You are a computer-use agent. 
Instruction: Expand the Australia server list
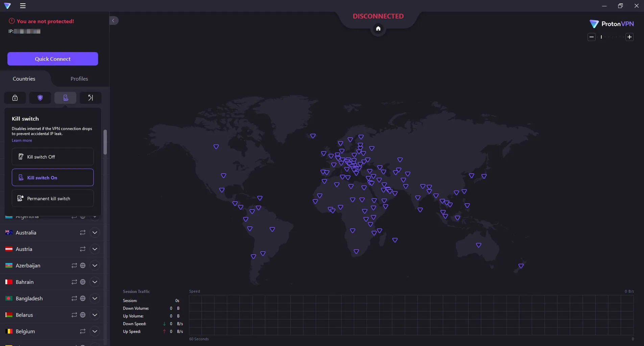(95, 233)
